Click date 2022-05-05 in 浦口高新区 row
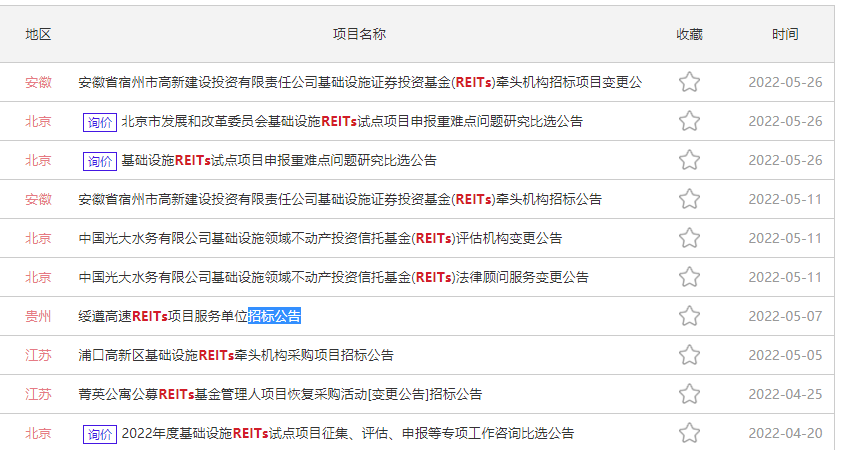Screen dimensions: 843x450 point(785,355)
